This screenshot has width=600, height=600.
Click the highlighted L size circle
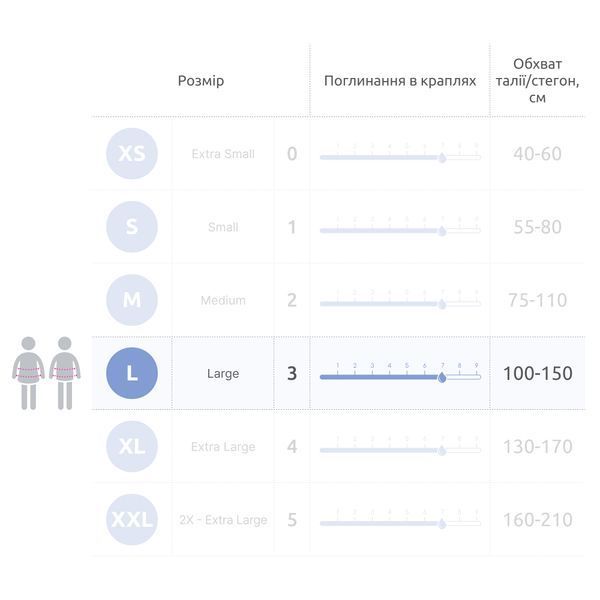coord(132,373)
